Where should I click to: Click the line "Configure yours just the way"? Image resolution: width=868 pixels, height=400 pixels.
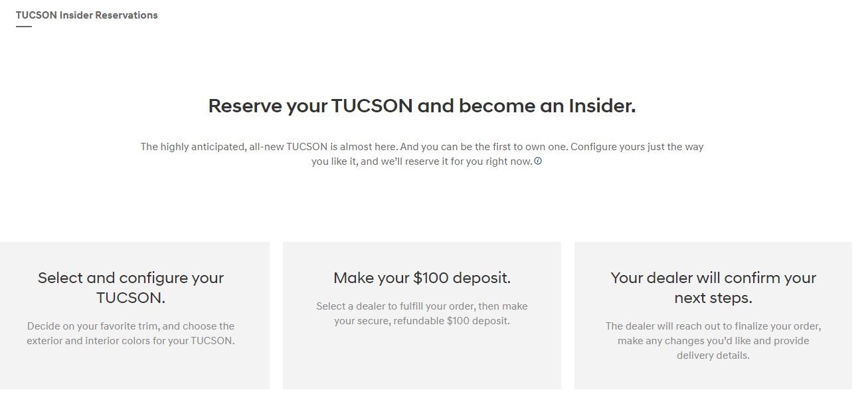(x=636, y=146)
